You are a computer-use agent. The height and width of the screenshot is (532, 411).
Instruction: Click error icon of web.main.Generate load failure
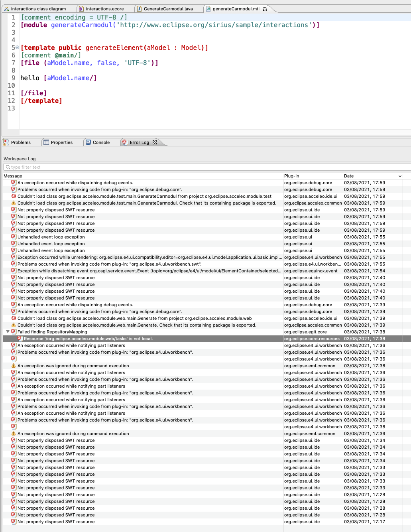(x=14, y=318)
